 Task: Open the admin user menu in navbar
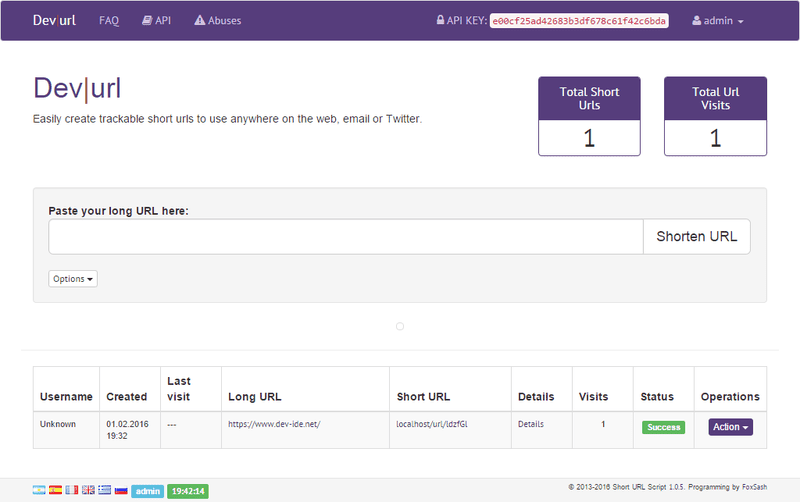(718, 20)
